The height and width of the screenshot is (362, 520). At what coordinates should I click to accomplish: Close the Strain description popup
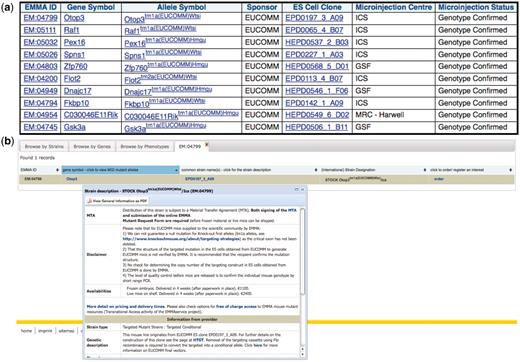tap(302, 190)
